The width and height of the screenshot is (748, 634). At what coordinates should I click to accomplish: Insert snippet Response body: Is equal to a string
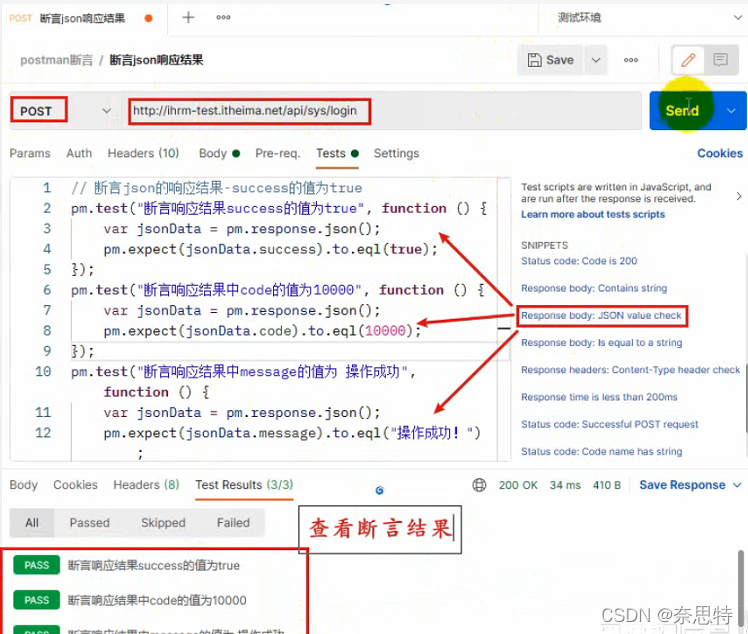pyautogui.click(x=602, y=343)
